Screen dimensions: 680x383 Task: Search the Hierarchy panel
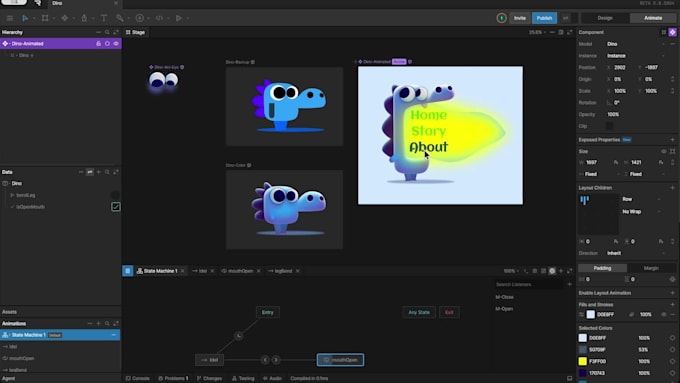pyautogui.click(x=107, y=32)
